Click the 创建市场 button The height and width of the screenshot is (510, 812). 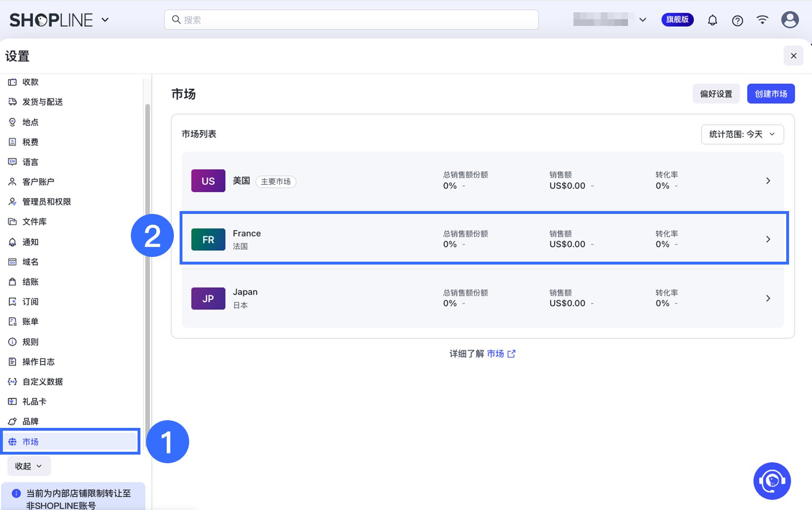[770, 94]
